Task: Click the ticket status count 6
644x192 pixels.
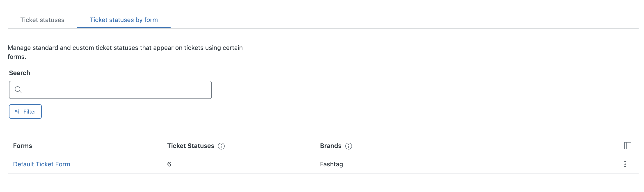Action: [x=169, y=164]
